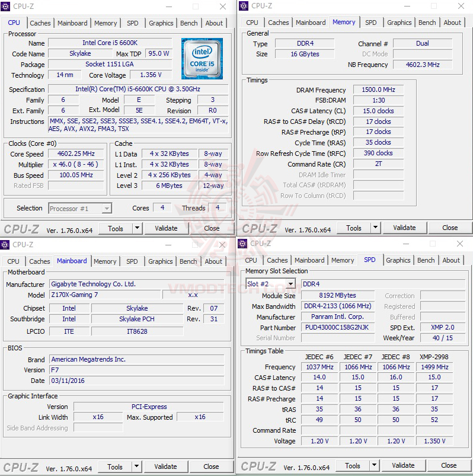473x476 pixels.
Task: Click the DRAM Frequency 1500.0 MHz value
Action: coord(378,90)
